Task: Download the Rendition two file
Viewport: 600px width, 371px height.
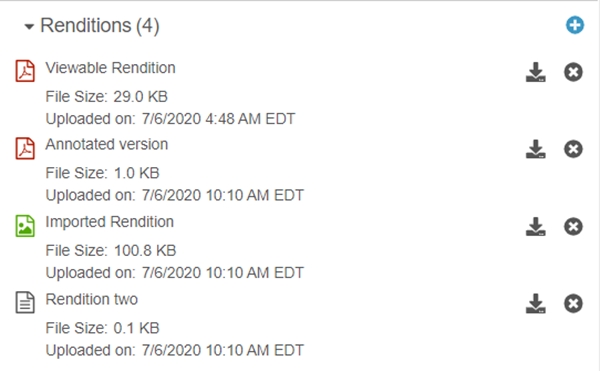Action: (x=536, y=304)
